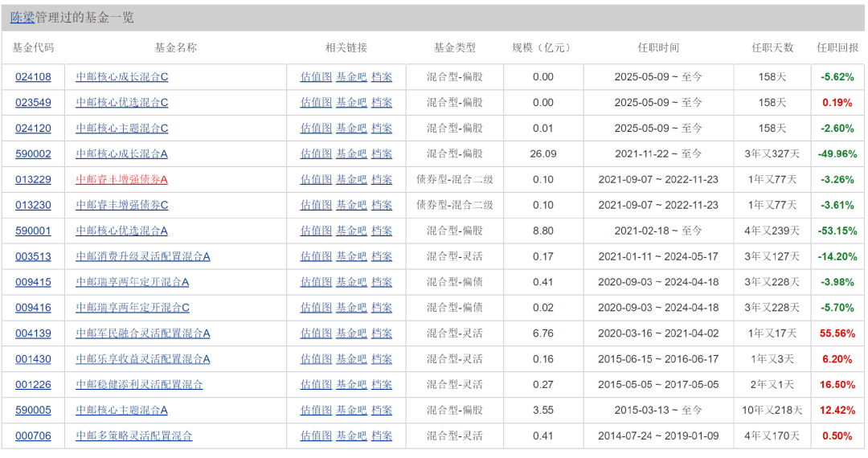Click the 任职回报 column header
The height and width of the screenshot is (458, 868).
(x=837, y=47)
